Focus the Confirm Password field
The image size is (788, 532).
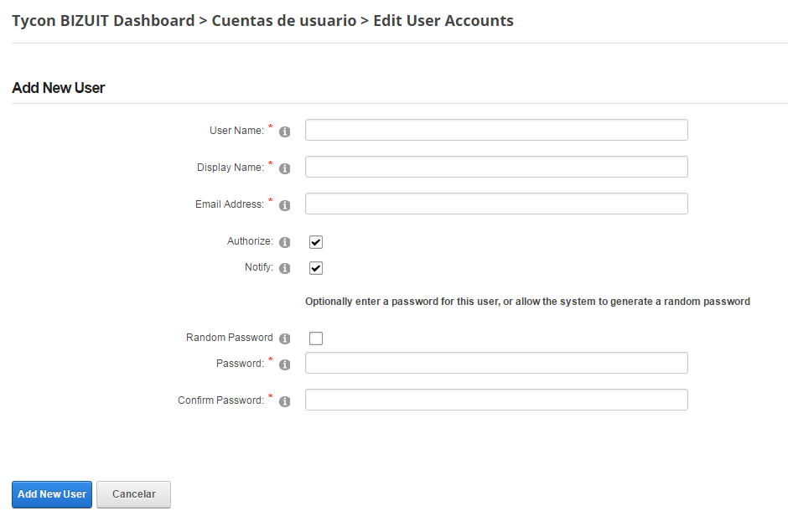tap(496, 400)
